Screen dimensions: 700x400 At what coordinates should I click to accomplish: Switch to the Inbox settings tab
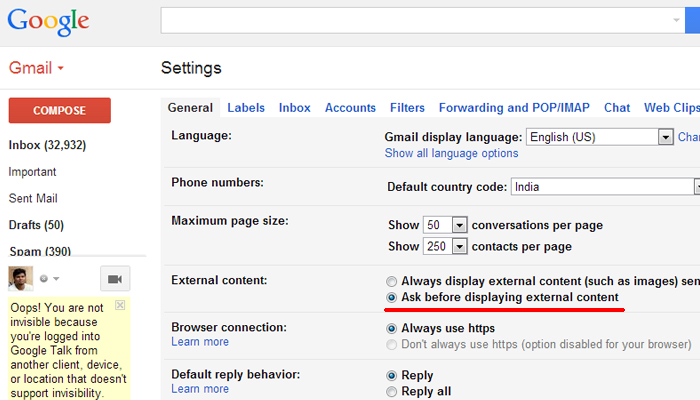point(295,108)
